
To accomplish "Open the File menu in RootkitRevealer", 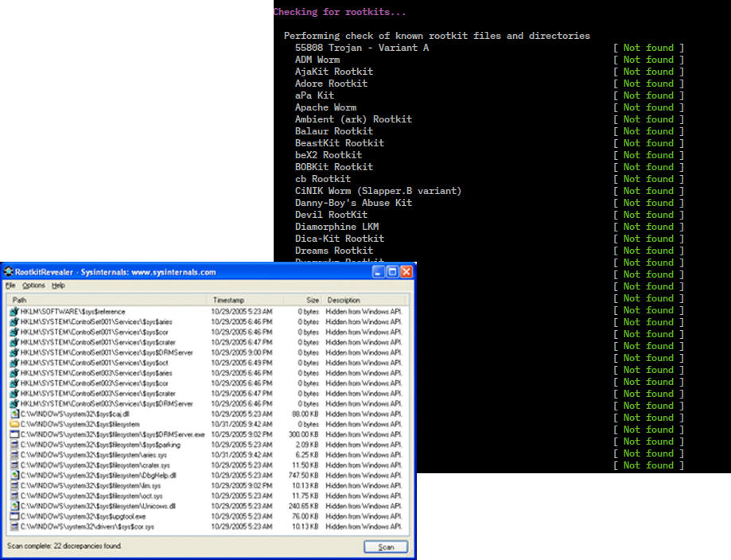I will click(x=10, y=286).
